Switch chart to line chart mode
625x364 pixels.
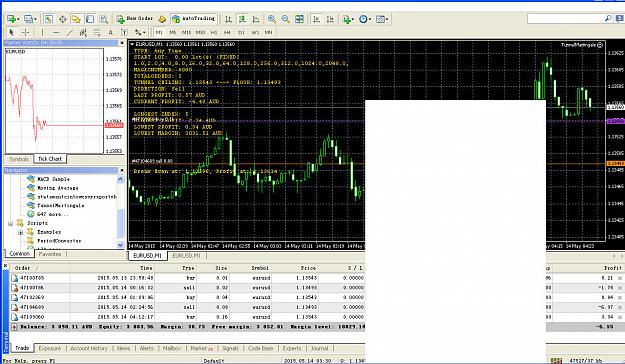[256, 19]
